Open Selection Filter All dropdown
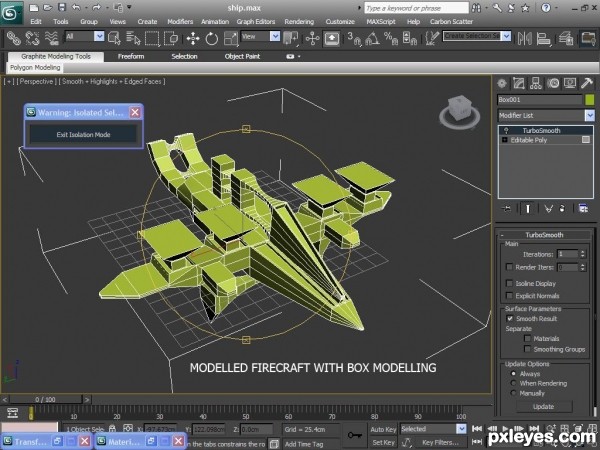This screenshot has height=450, width=600. pos(99,36)
